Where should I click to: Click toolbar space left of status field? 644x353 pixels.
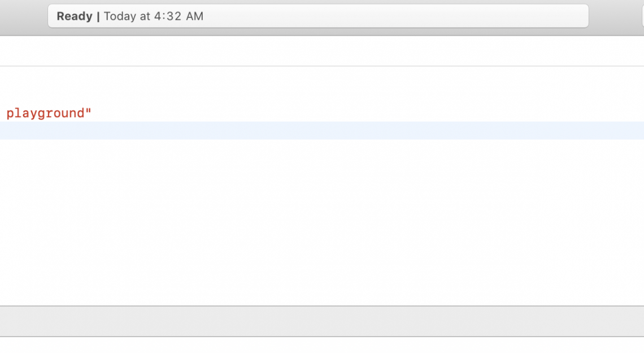point(24,16)
